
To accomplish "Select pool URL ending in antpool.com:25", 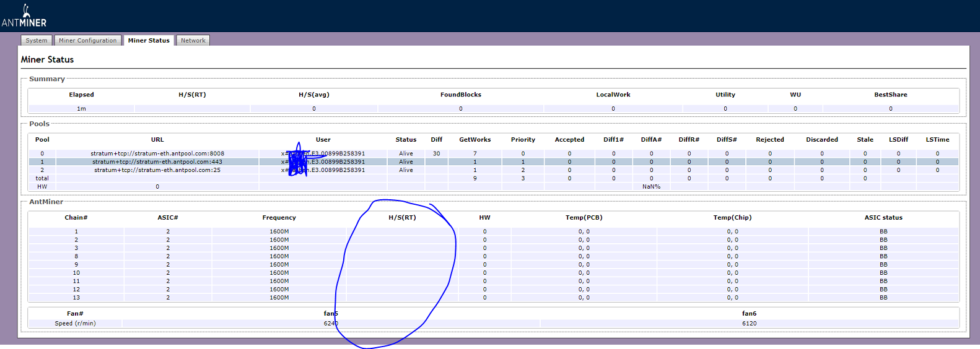I will (157, 170).
